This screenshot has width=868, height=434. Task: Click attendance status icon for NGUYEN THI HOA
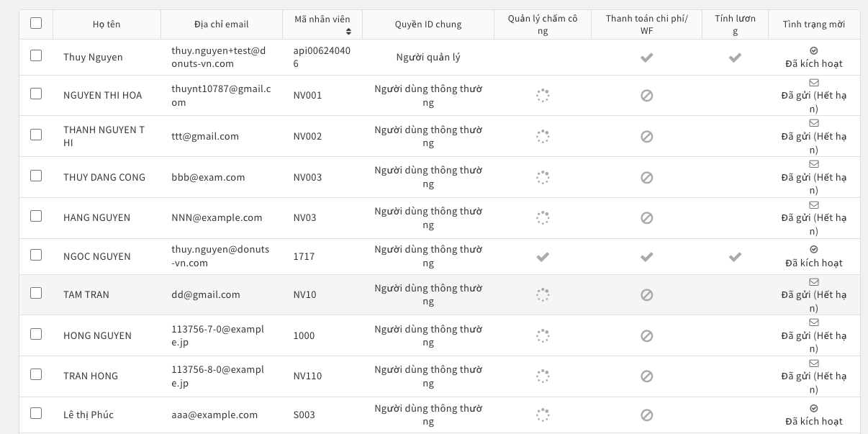(543, 95)
